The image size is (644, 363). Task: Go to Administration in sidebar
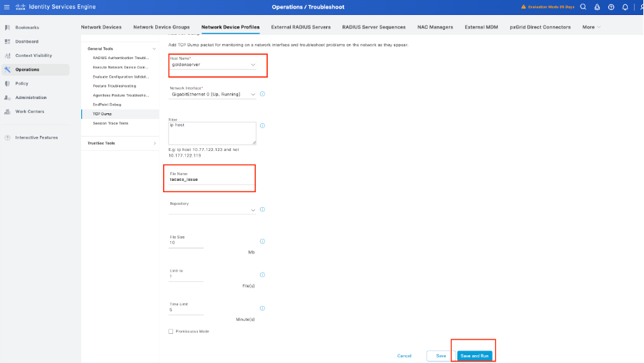click(x=31, y=98)
